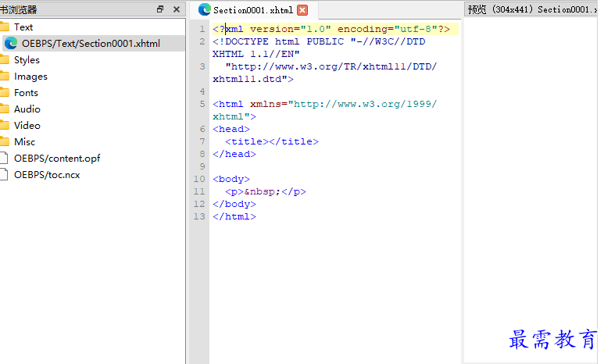The image size is (604, 364).
Task: Click the Audio folder icon
Action: click(4, 109)
